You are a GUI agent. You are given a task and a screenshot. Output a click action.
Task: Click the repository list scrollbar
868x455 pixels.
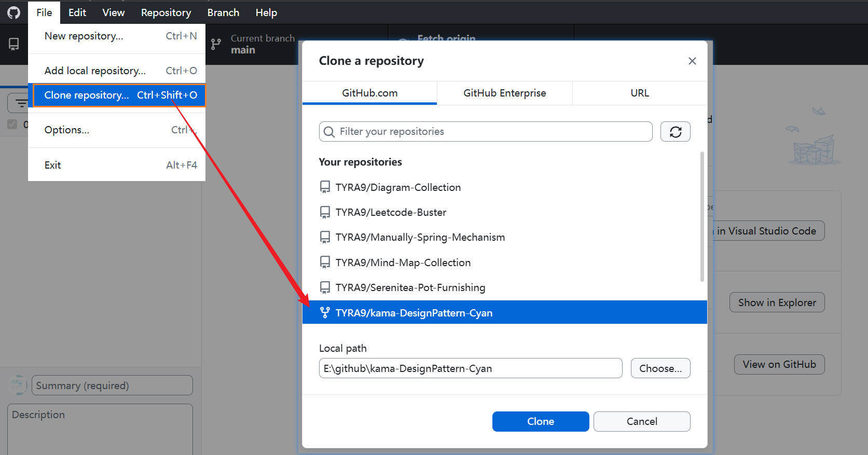pyautogui.click(x=702, y=216)
